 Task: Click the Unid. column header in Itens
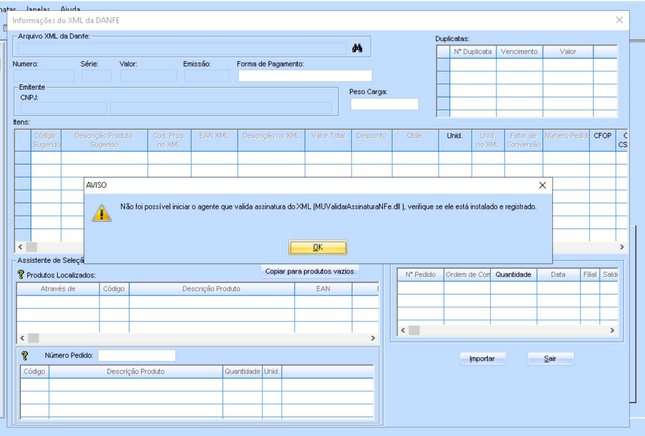point(455,140)
